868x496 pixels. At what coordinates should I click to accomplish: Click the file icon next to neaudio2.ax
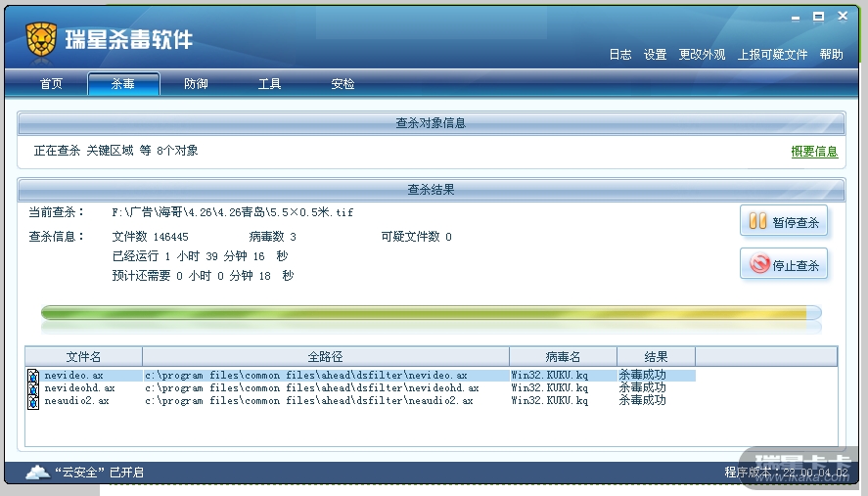click(33, 401)
